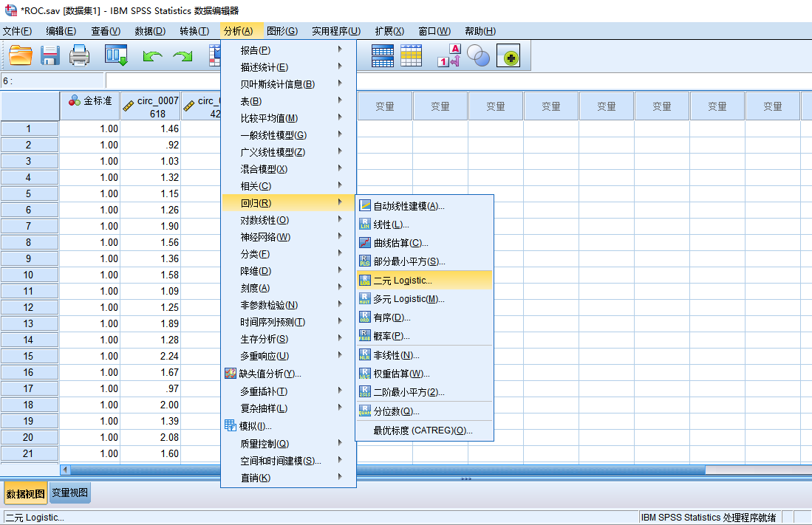Select Probit 概率(P) regression
This screenshot has width=812, height=525.
click(x=424, y=336)
